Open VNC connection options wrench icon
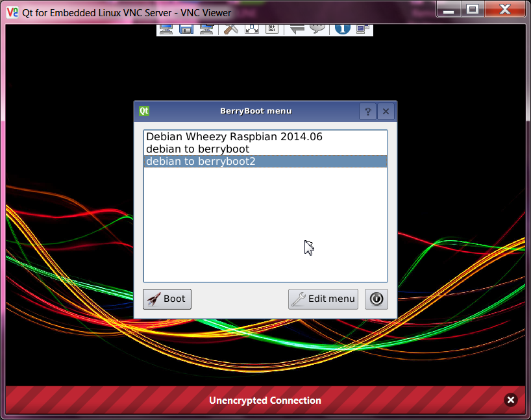 point(230,29)
